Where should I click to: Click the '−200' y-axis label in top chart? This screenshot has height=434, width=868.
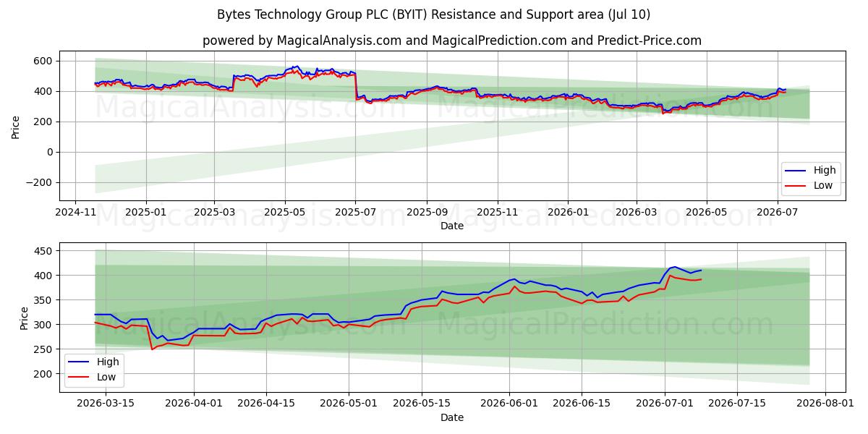39,182
